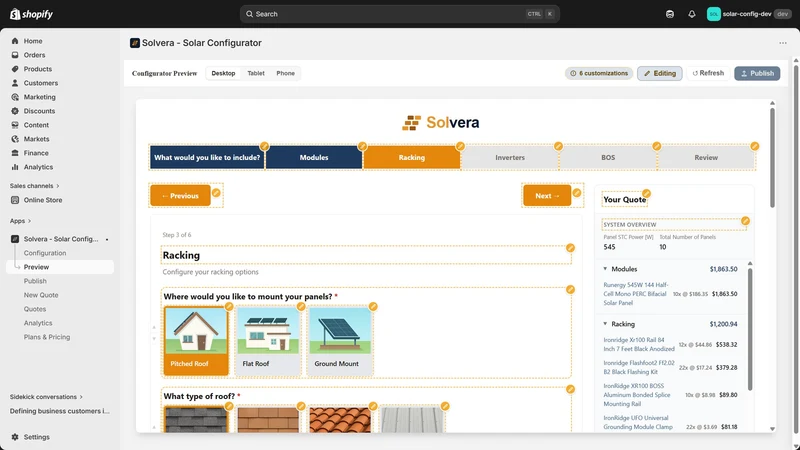Open the New Quote sub-item
Screen dimensions: 800x450
coord(41,295)
